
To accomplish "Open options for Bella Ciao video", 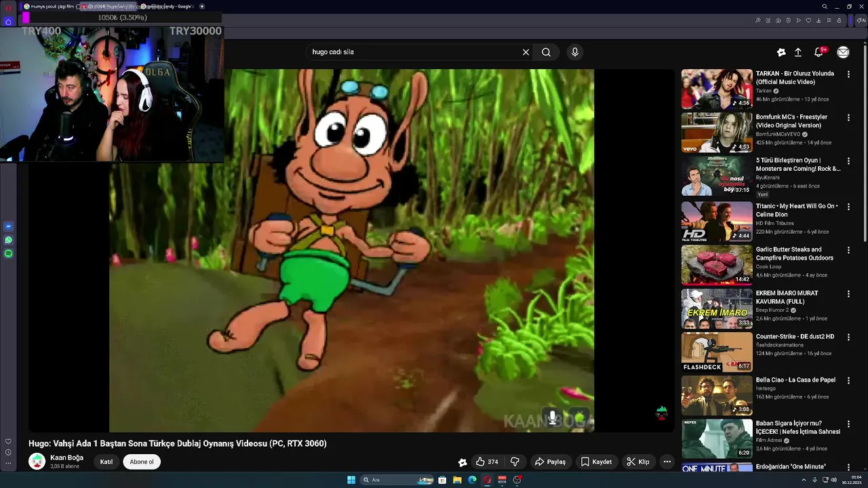I will (848, 380).
